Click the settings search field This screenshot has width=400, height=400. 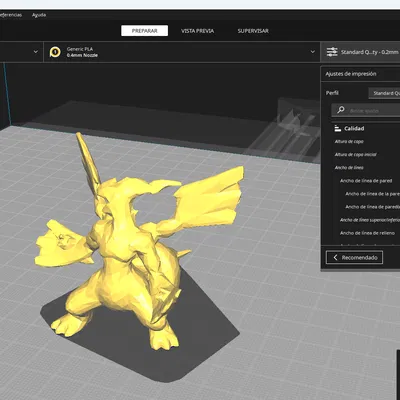click(x=366, y=110)
